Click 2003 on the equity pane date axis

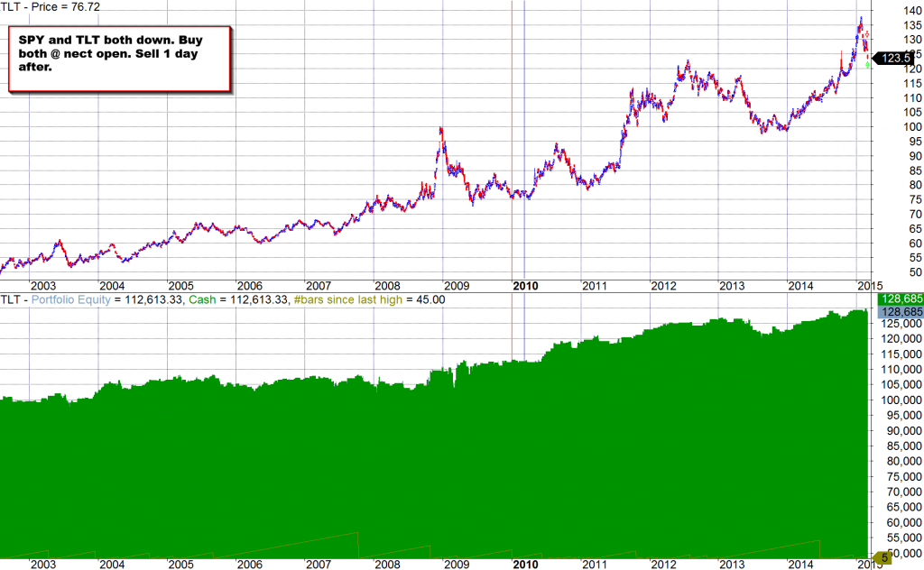pyautogui.click(x=43, y=564)
